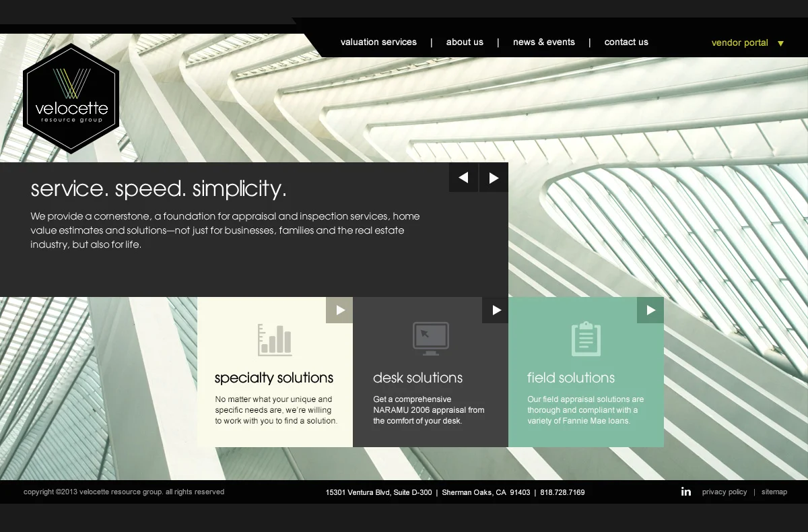This screenshot has width=808, height=532.
Task: Go to previous slide using left arrow
Action: pyautogui.click(x=463, y=177)
